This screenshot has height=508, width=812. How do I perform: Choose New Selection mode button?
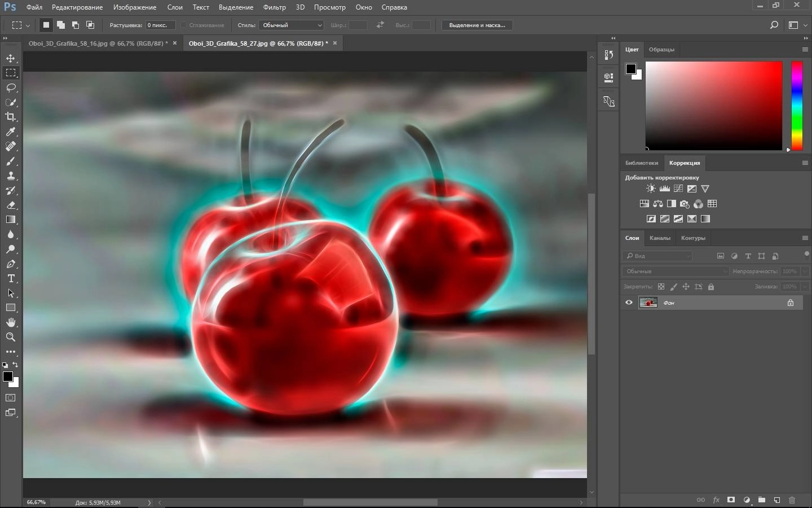pos(46,25)
